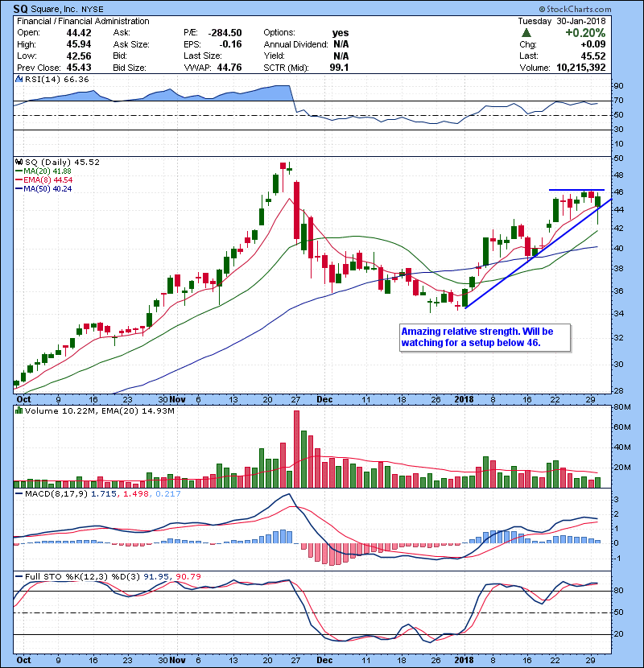644x668 pixels.
Task: Click the Chg value +0.09
Action: tap(592, 44)
